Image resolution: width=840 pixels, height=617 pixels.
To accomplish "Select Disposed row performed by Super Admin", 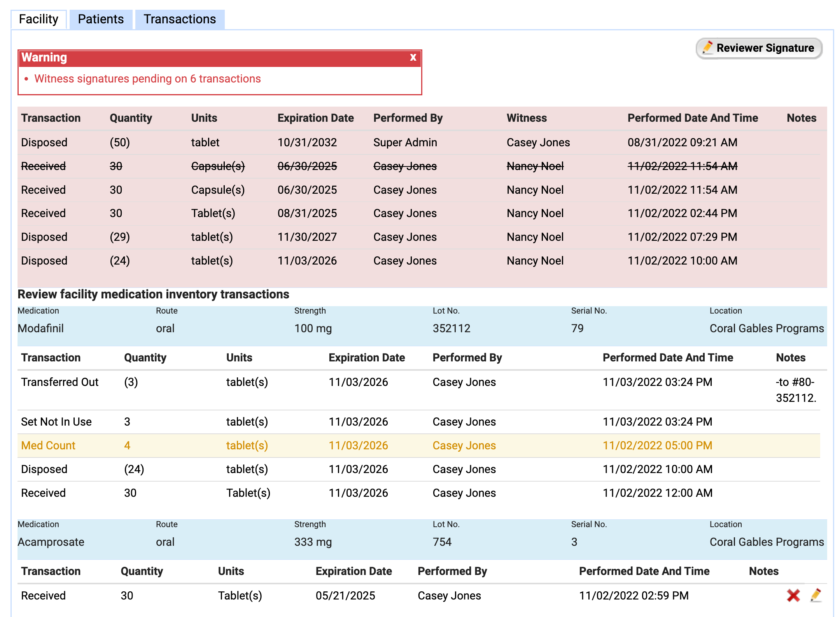I will [419, 142].
